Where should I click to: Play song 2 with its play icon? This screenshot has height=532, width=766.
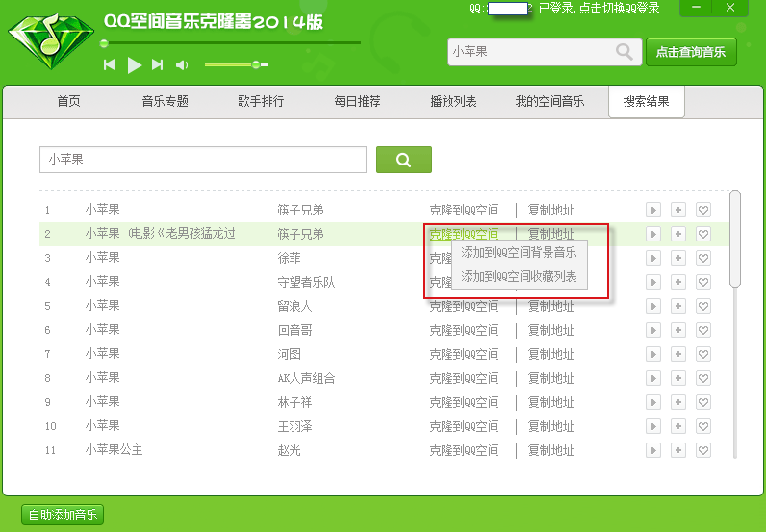653,234
